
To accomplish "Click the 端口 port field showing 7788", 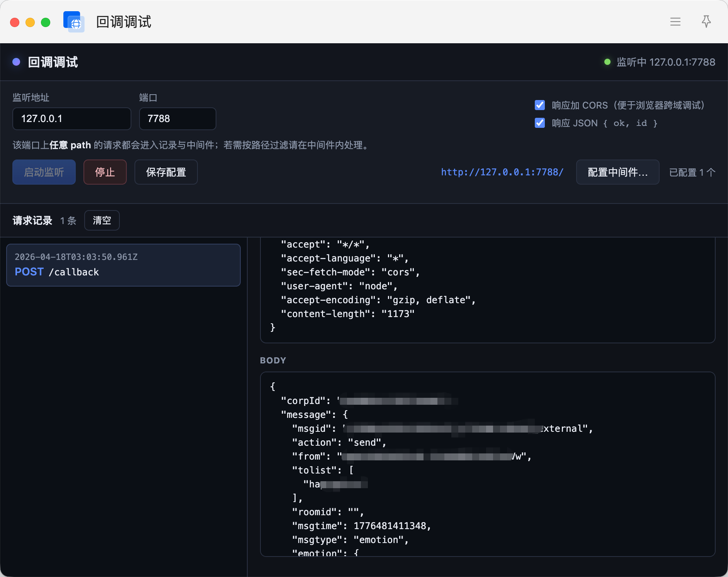I will coord(177,119).
